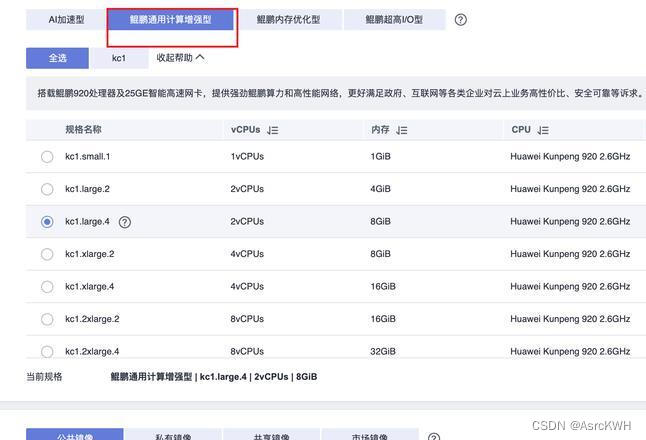Sort by CPU column icon
The height and width of the screenshot is (440, 646).
pyautogui.click(x=543, y=131)
